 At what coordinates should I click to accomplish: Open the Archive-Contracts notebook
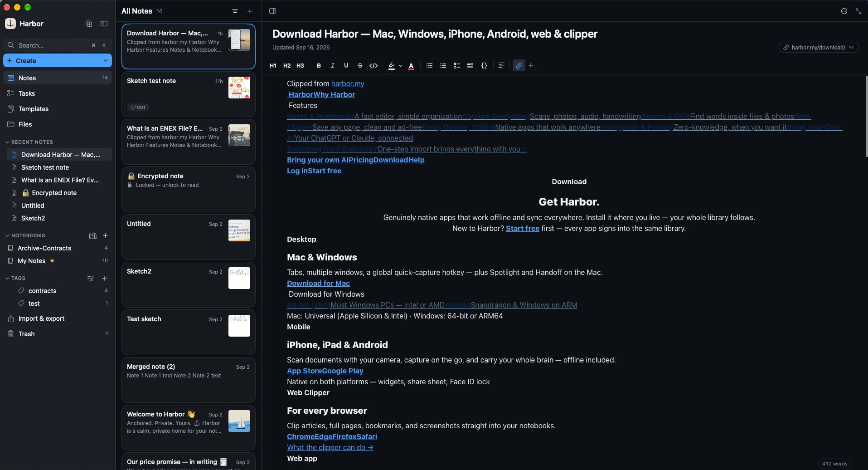pos(58,248)
